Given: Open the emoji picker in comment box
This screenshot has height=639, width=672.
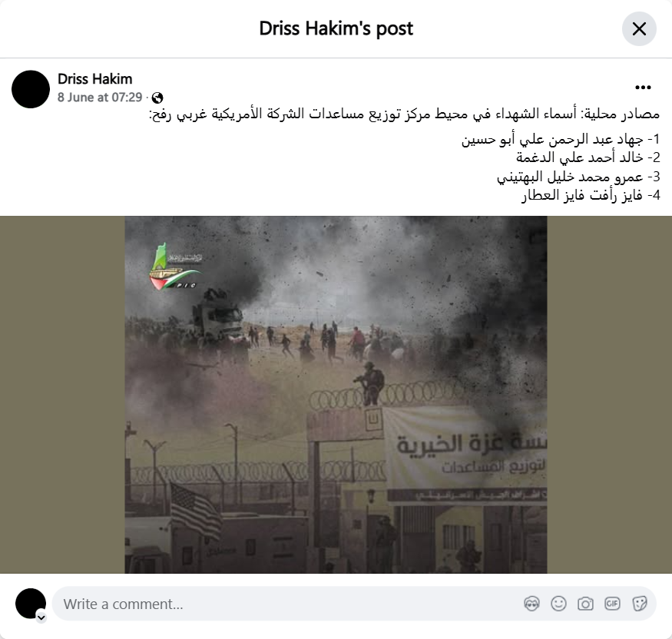Looking at the screenshot, I should (x=558, y=604).
